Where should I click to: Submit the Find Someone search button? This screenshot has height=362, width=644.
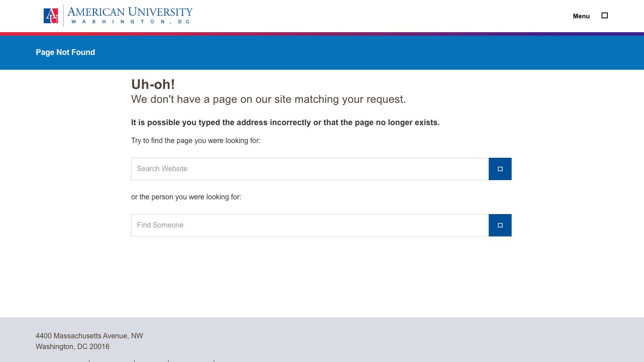point(500,225)
